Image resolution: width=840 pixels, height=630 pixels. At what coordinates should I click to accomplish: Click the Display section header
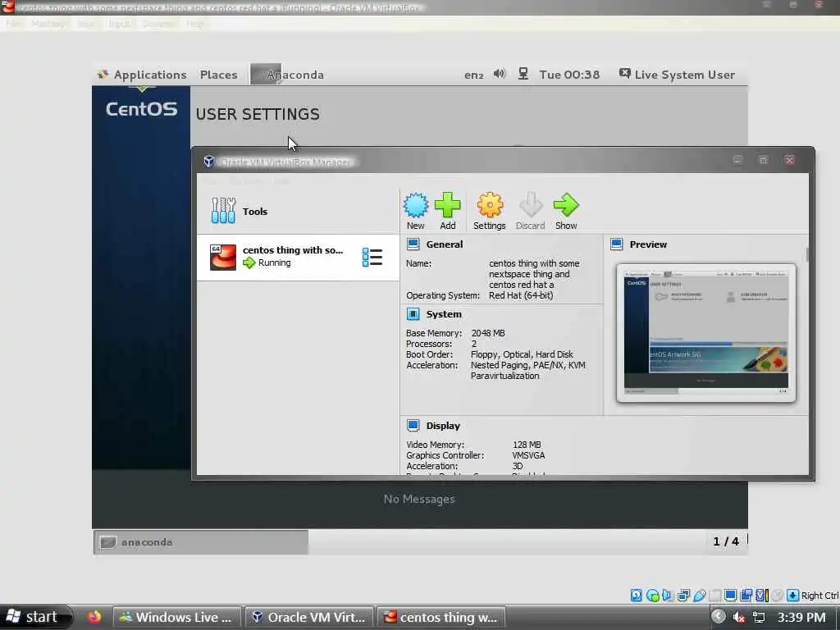(x=443, y=426)
